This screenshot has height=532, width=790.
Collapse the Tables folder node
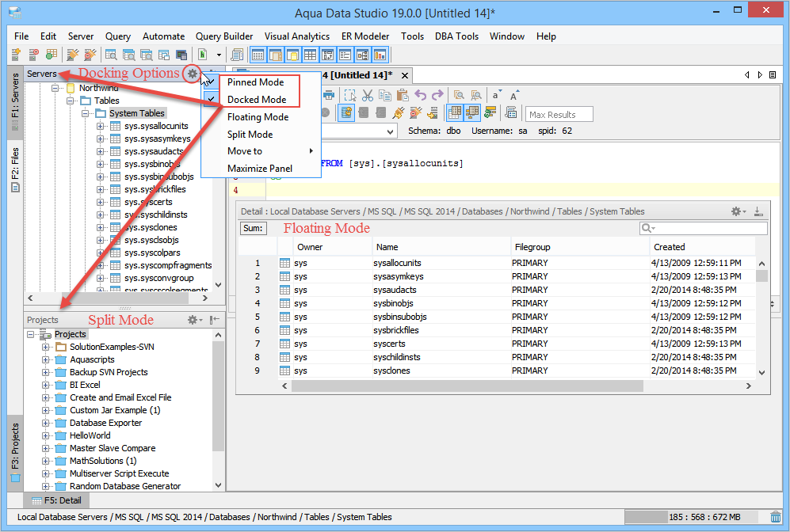pyautogui.click(x=70, y=101)
